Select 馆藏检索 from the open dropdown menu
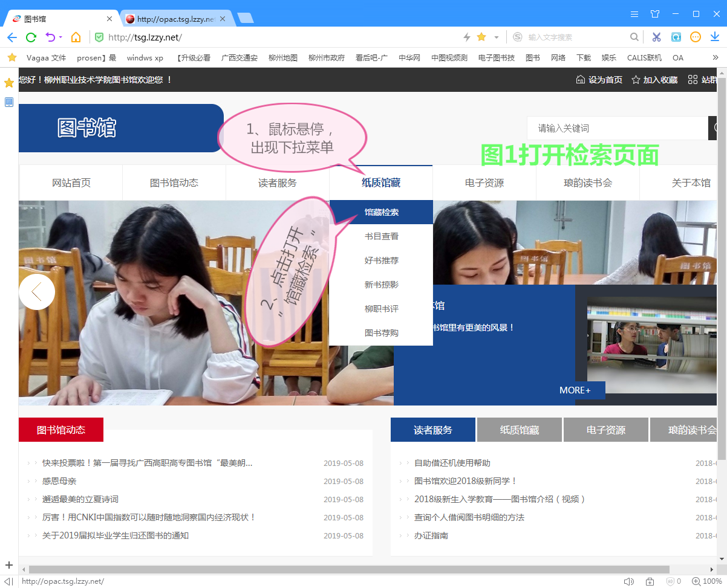This screenshot has width=727, height=588. click(x=380, y=212)
